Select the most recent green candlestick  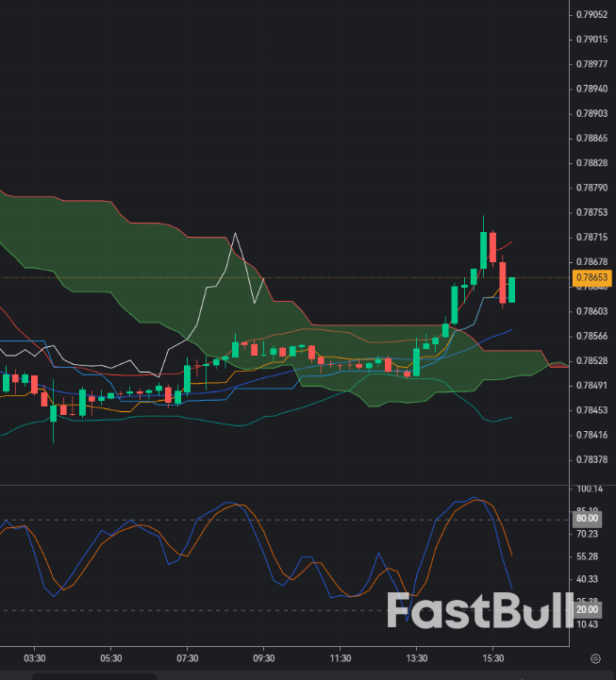pyautogui.click(x=511, y=290)
